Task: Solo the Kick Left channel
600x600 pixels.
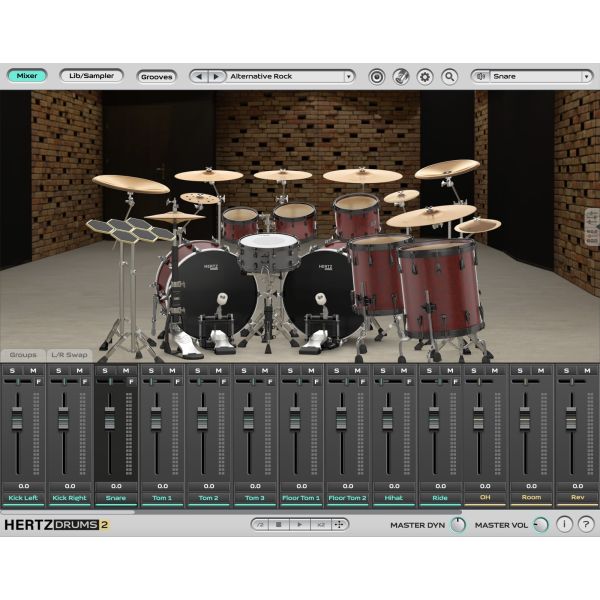Action: 12,370
